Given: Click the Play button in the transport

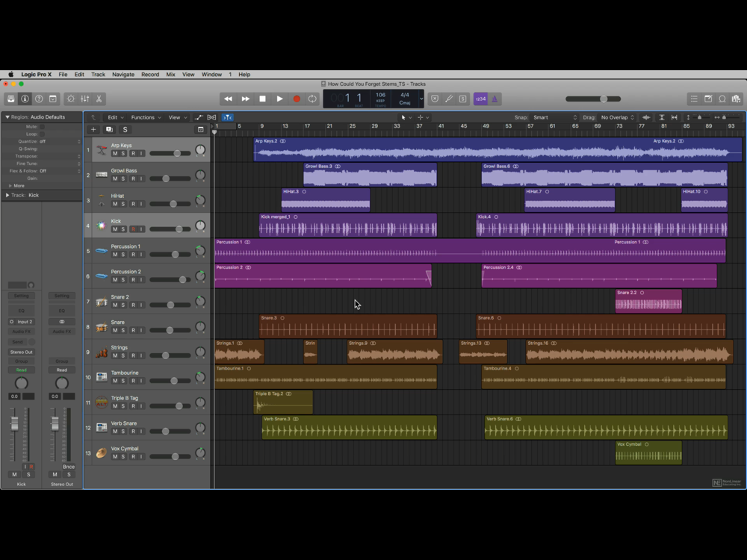Looking at the screenshot, I should pyautogui.click(x=279, y=99).
